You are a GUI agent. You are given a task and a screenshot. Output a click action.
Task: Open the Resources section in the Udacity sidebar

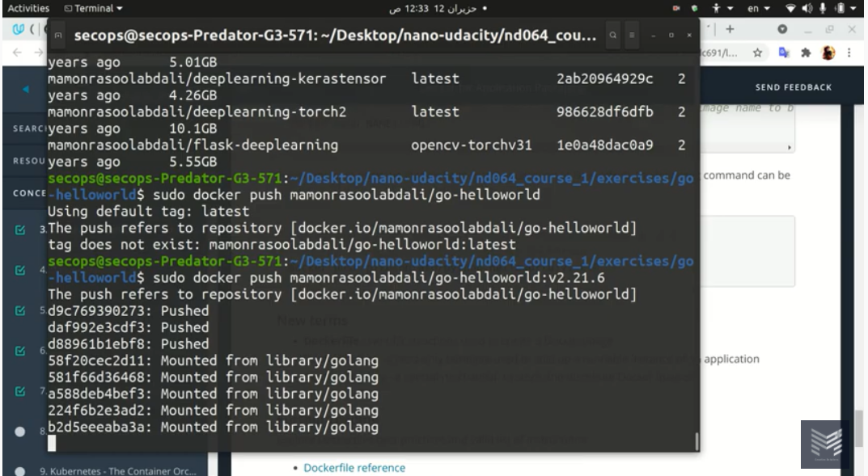point(29,161)
